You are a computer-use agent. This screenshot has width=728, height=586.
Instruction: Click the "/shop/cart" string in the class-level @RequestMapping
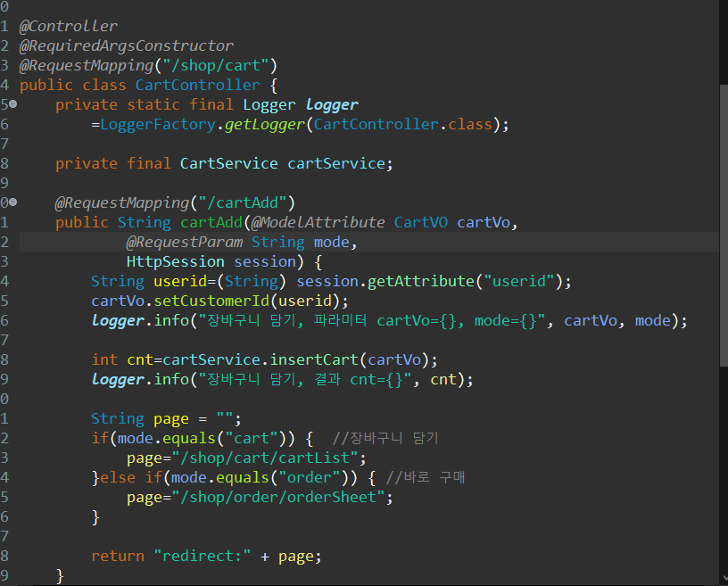coord(215,65)
